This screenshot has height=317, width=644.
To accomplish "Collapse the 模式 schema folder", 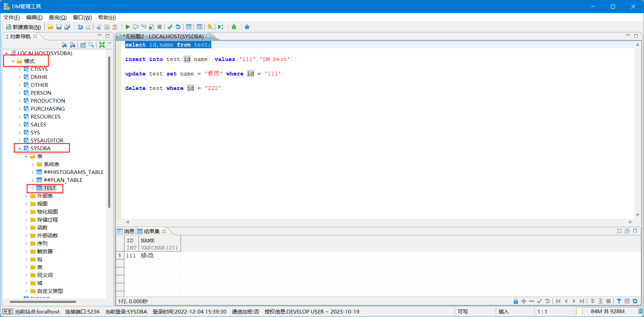I will click(13, 61).
